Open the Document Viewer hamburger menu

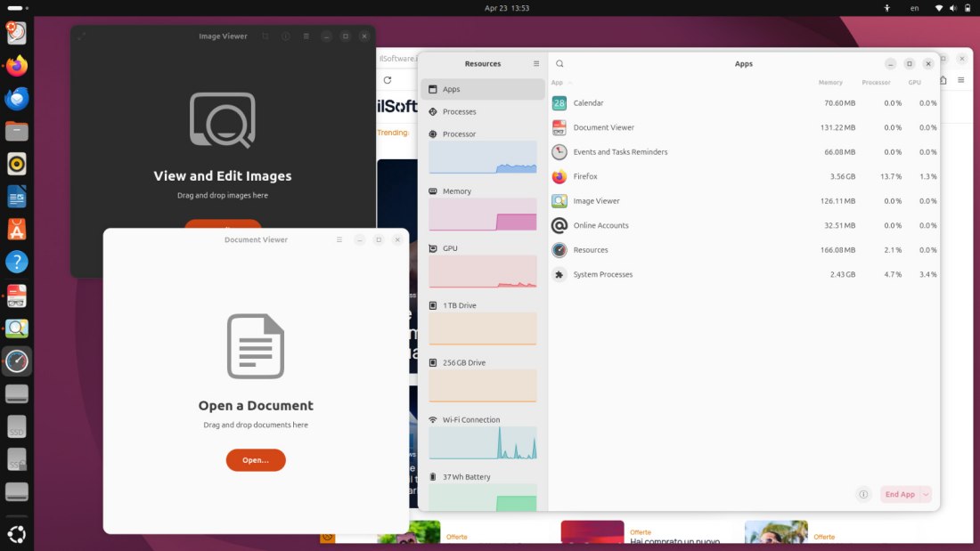coord(339,239)
